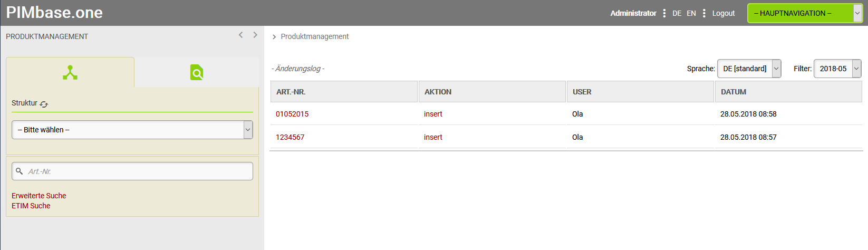Screen dimensions: 868x250
Task: Click the magnifier icon in the Art.-Nr. field
Action: pos(20,171)
